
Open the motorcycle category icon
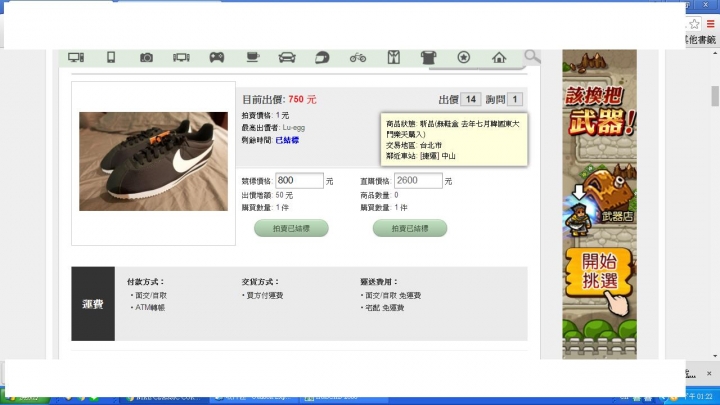click(358, 57)
